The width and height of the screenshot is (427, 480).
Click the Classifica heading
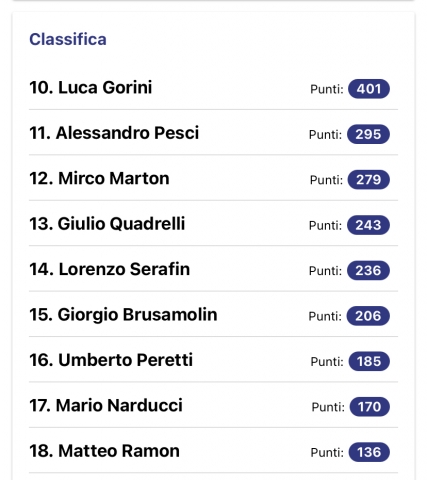[68, 39]
